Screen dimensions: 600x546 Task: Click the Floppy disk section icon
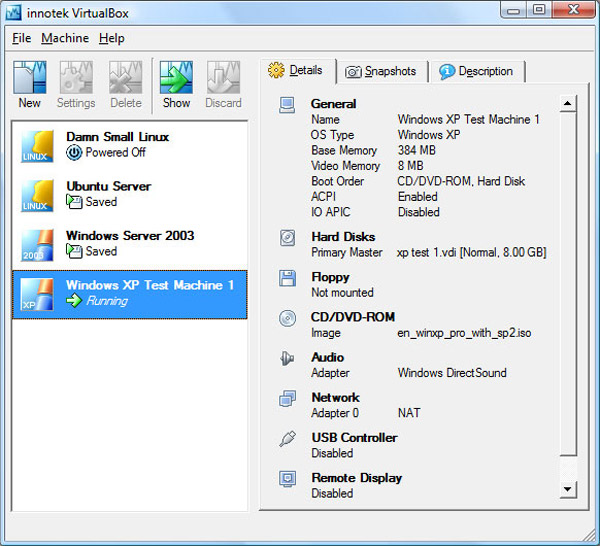click(287, 278)
